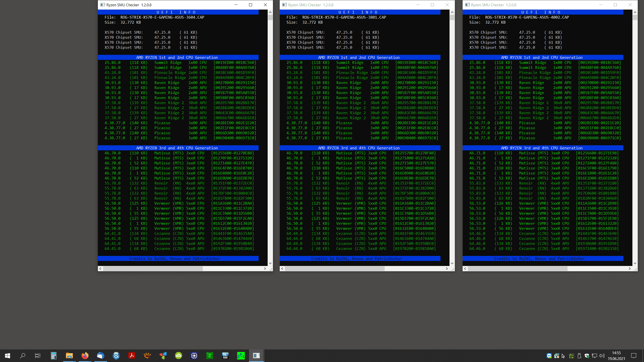This screenshot has height=362, width=644.
Task: Select address [01255600-01270E80] in 3604 window
Action: coord(233,153)
